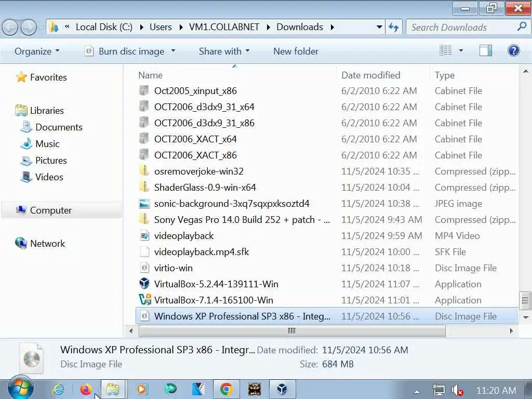
Task: Expand the arrow after Users breadcrumb
Action: click(x=181, y=27)
